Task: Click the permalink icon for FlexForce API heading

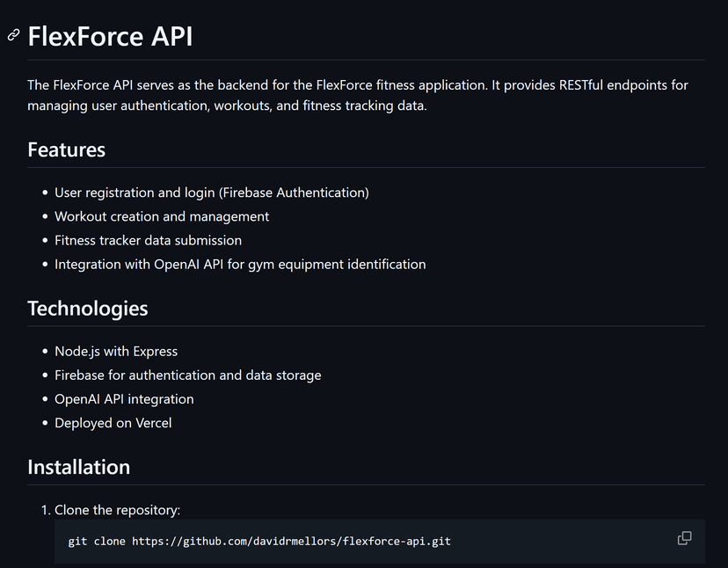Action: click(x=12, y=35)
